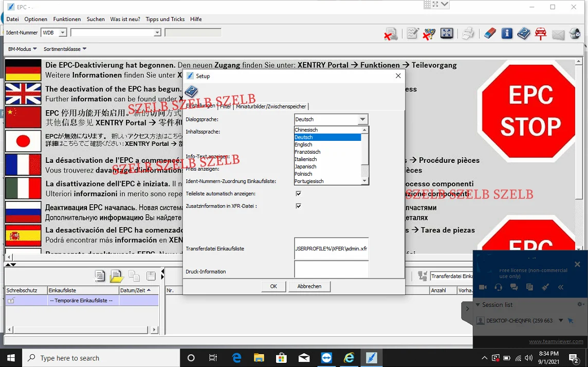
Task: Expand the Sortimentsklasse dropdown
Action: tap(65, 49)
